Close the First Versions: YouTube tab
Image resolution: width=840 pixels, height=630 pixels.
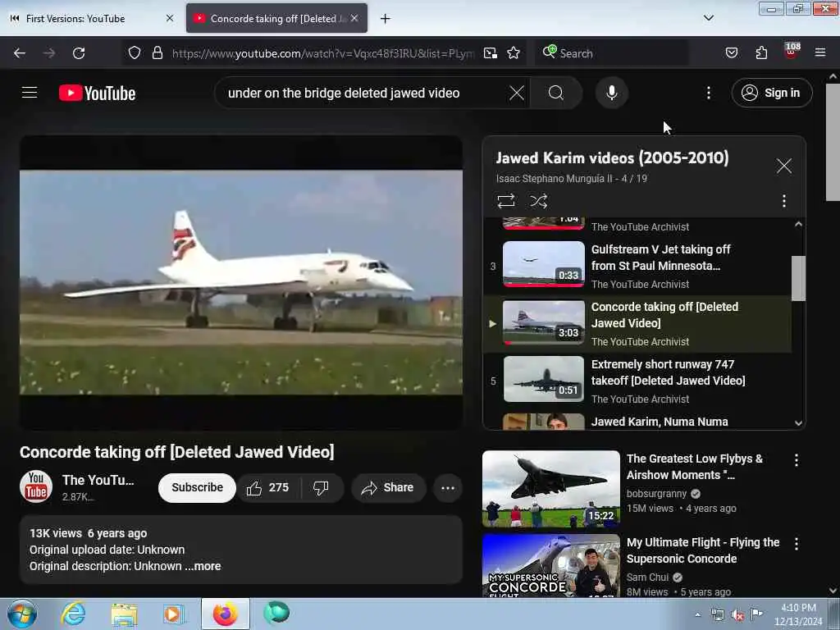click(x=169, y=18)
